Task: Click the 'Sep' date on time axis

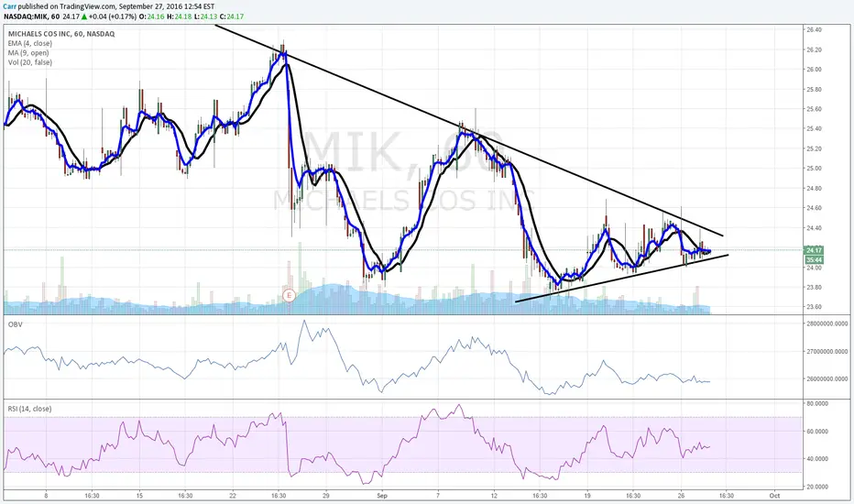Action: (382, 496)
